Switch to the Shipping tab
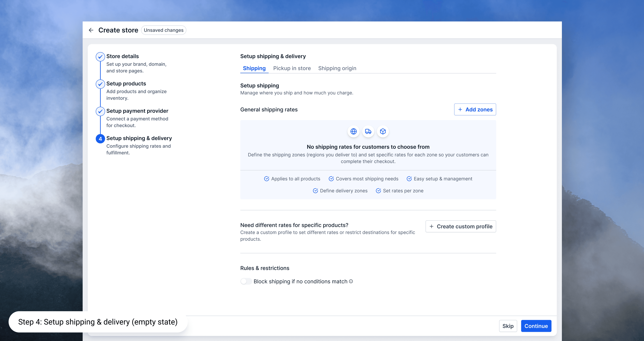Image resolution: width=644 pixels, height=341 pixels. (254, 68)
